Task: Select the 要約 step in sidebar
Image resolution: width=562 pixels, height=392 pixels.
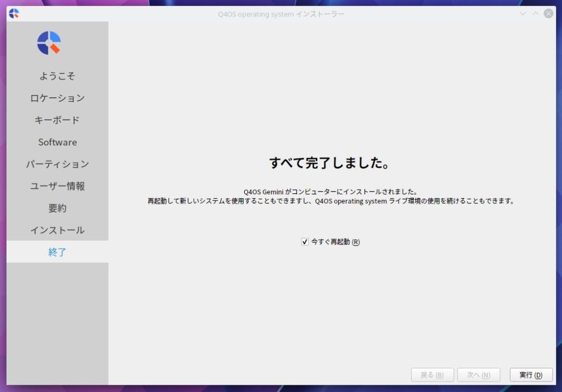Action: point(57,209)
